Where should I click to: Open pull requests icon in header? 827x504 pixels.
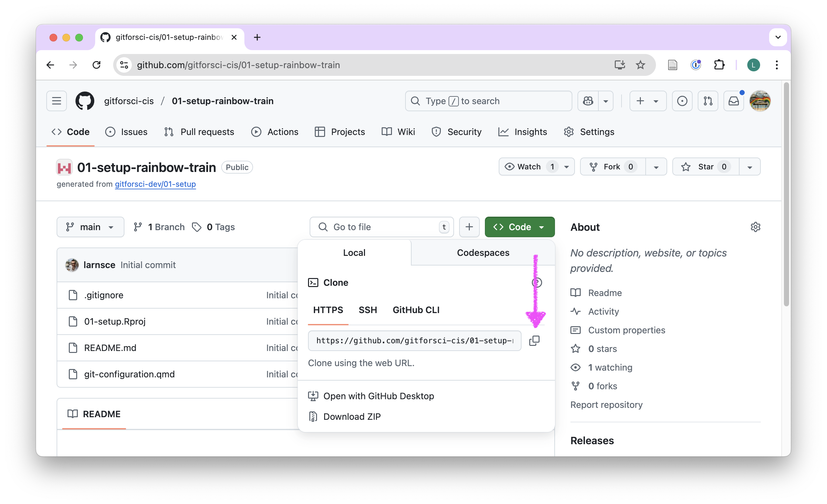coord(707,101)
